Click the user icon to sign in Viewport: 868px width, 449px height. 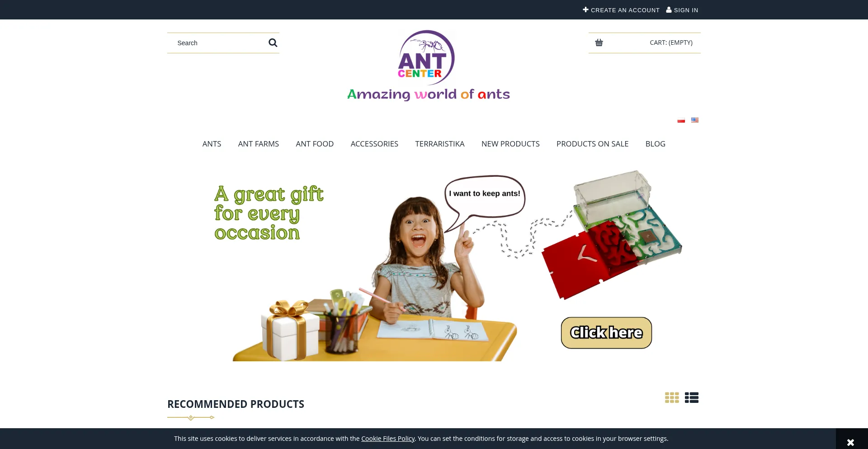pyautogui.click(x=669, y=9)
